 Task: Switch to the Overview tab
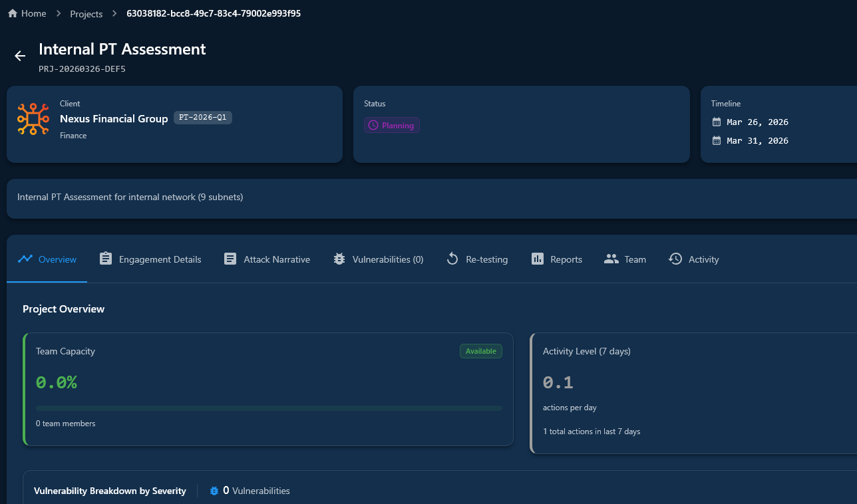point(47,259)
